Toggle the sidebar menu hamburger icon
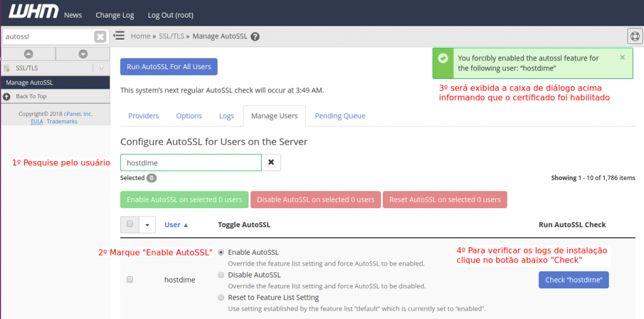 pos(119,36)
